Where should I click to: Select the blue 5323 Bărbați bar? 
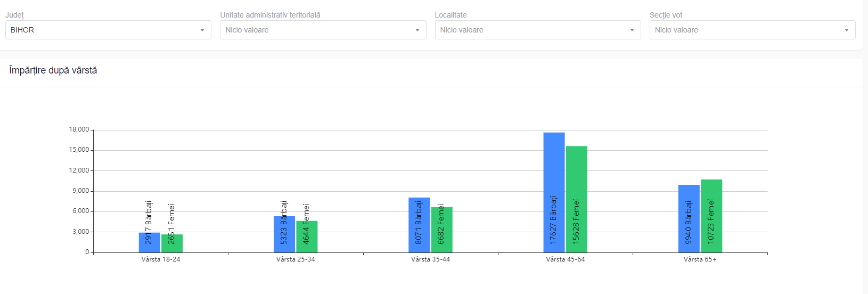[x=284, y=234]
